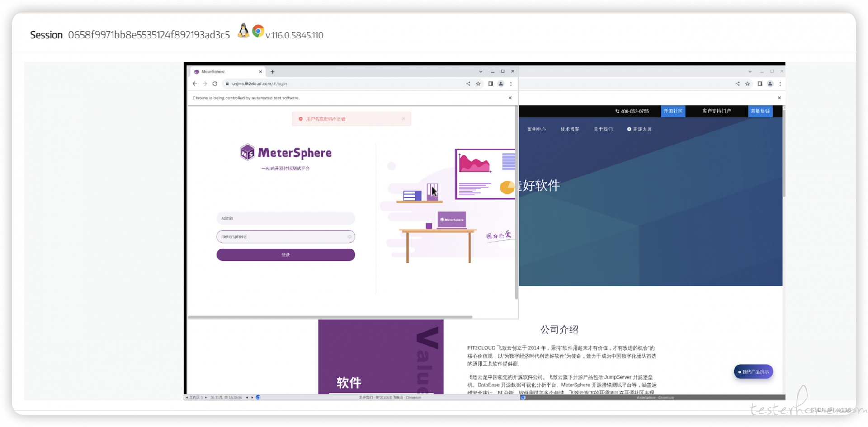The width and height of the screenshot is (868, 427).
Task: Focus the admin username field
Action: point(286,218)
